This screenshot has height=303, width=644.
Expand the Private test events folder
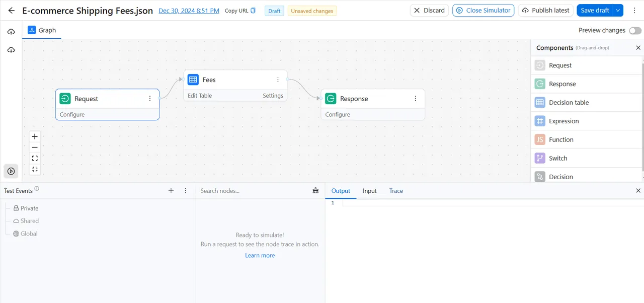point(26,208)
